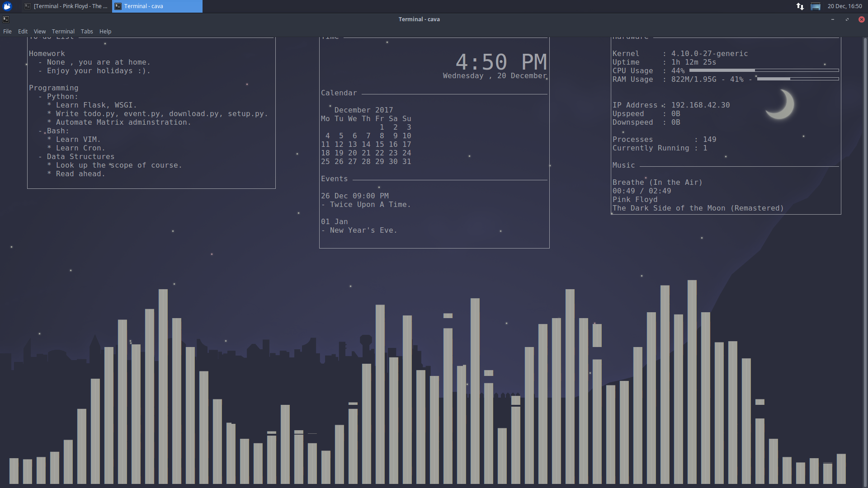Open the Edit menu
This screenshot has width=868, height=488.
pos(23,31)
